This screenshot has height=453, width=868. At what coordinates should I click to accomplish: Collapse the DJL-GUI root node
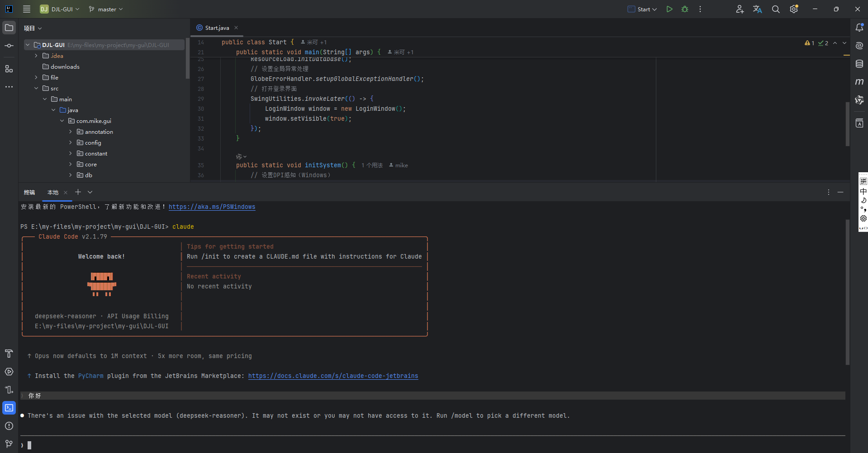tap(28, 45)
